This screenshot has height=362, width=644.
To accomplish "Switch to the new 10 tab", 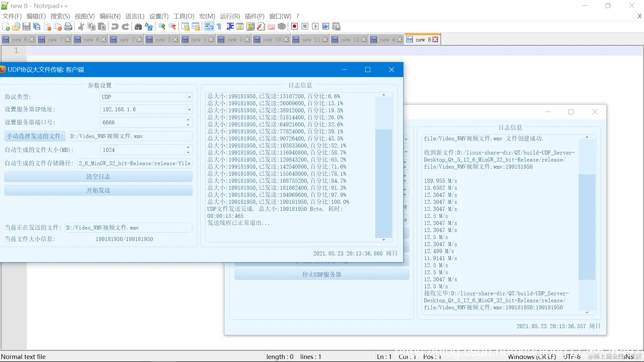I will (271, 40).
